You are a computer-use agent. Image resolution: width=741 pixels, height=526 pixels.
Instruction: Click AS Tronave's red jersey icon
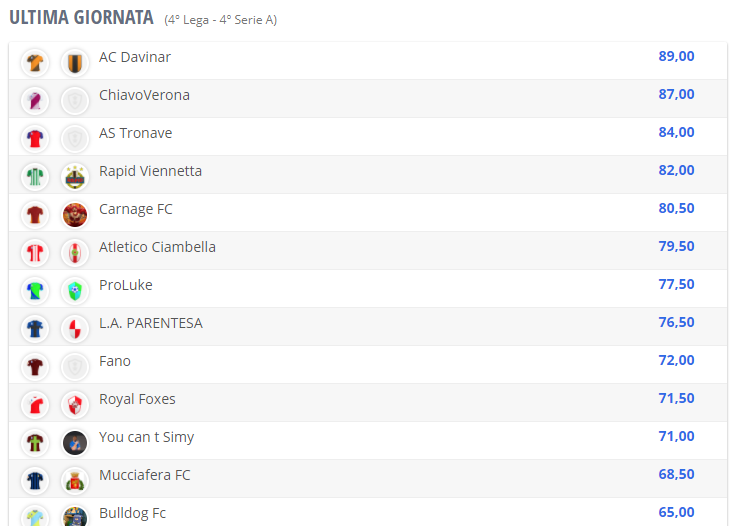(35, 139)
